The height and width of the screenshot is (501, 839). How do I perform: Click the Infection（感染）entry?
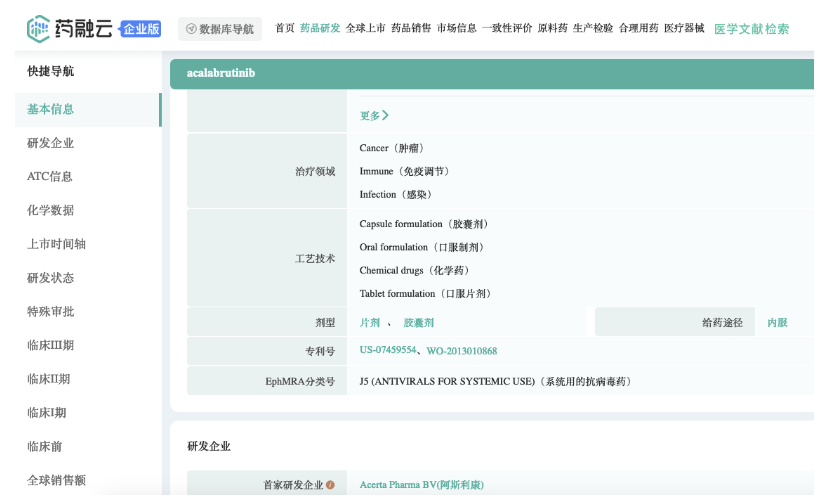pos(395,195)
